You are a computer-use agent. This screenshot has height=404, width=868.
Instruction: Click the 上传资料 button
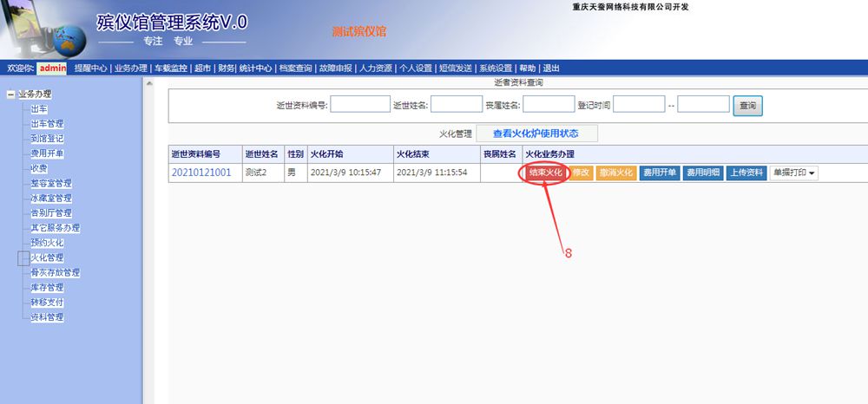click(745, 173)
